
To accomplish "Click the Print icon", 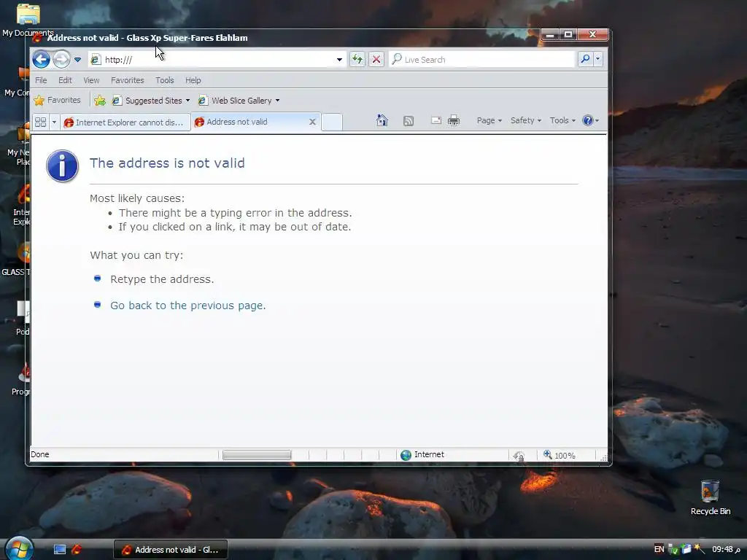I will pyautogui.click(x=454, y=120).
